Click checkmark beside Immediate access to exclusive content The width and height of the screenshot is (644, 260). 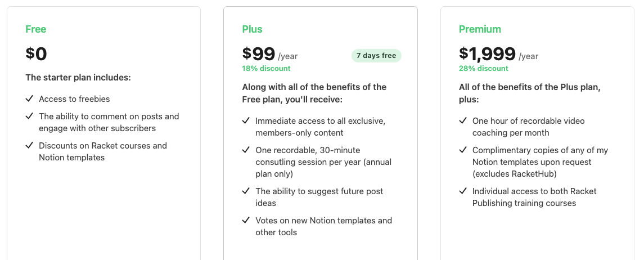tap(246, 121)
